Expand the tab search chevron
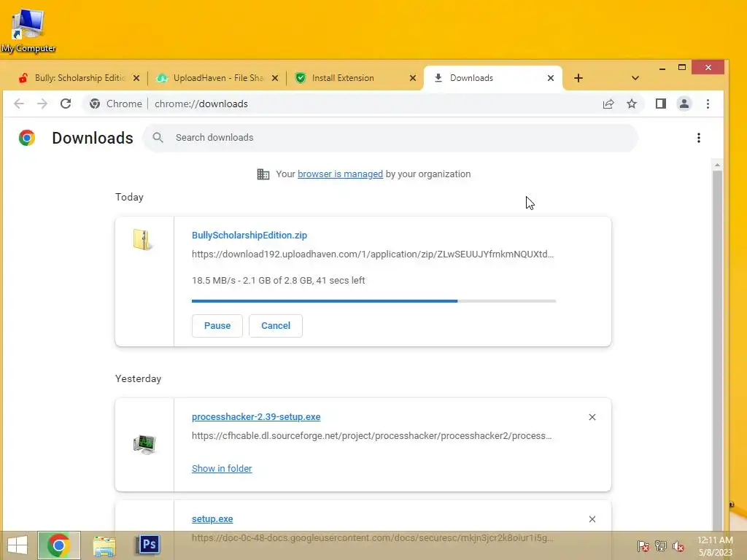 pyautogui.click(x=635, y=78)
